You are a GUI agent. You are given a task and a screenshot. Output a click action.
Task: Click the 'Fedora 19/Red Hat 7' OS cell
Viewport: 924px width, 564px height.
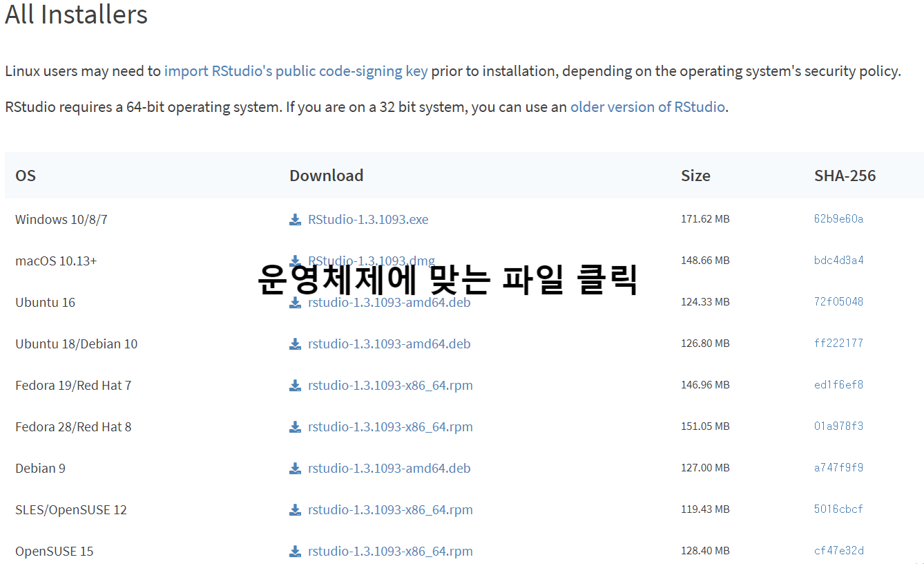(73, 386)
